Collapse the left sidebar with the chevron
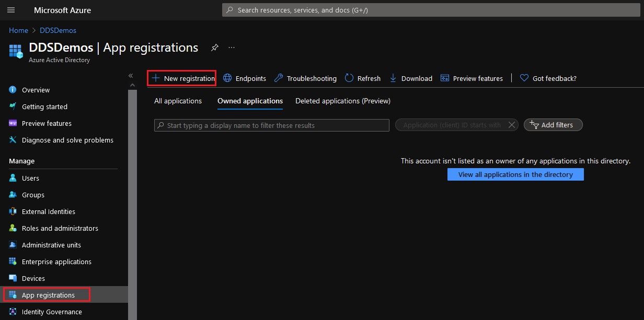The image size is (644, 320). point(131,75)
